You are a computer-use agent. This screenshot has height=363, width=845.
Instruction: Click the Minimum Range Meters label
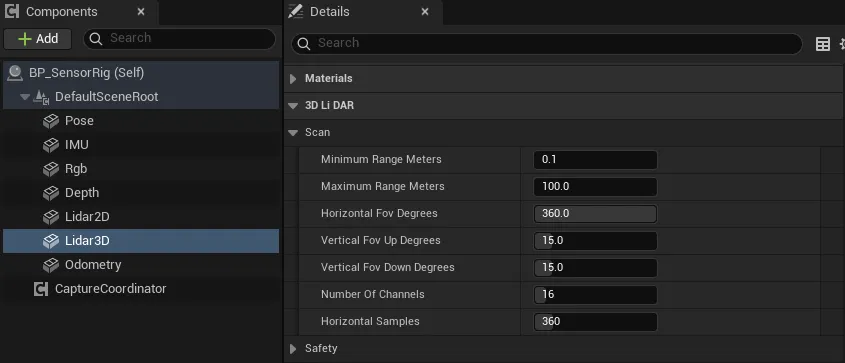(381, 159)
